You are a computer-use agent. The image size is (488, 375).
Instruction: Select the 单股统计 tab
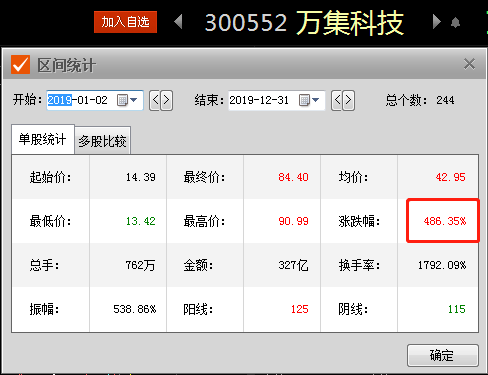(43, 139)
